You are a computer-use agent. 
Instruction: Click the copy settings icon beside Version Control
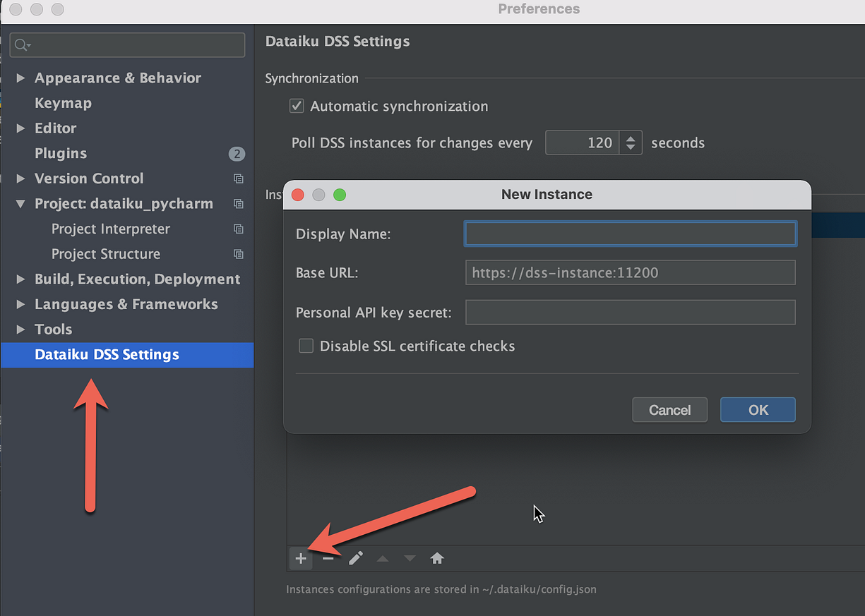(238, 179)
